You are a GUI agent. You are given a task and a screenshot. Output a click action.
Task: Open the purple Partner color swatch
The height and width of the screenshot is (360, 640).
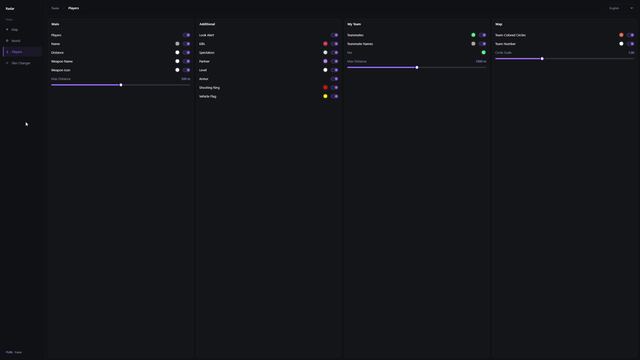point(325,61)
